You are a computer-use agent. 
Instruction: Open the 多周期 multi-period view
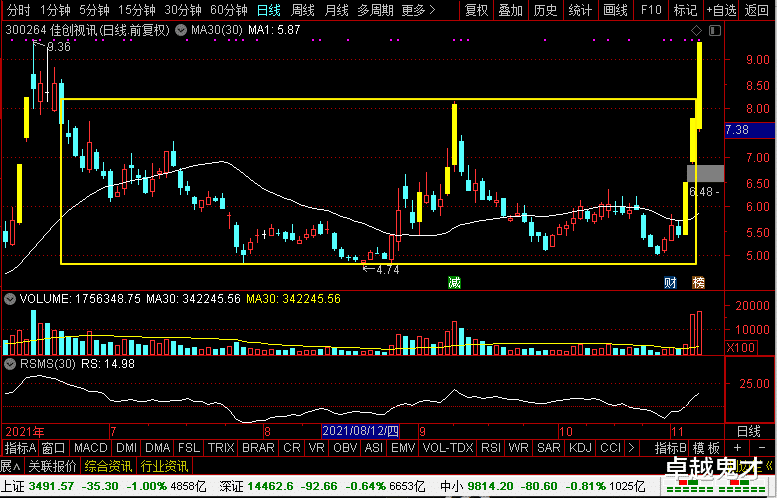point(375,10)
